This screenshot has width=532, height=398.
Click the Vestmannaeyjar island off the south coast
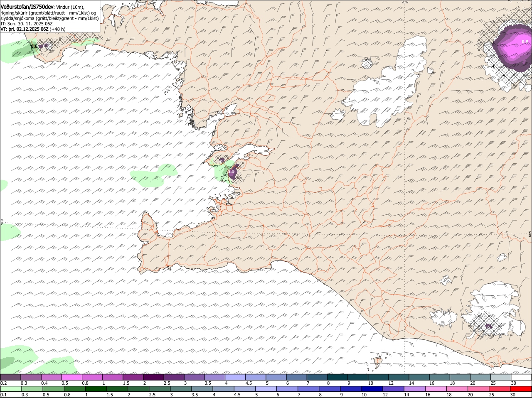pos(378,362)
